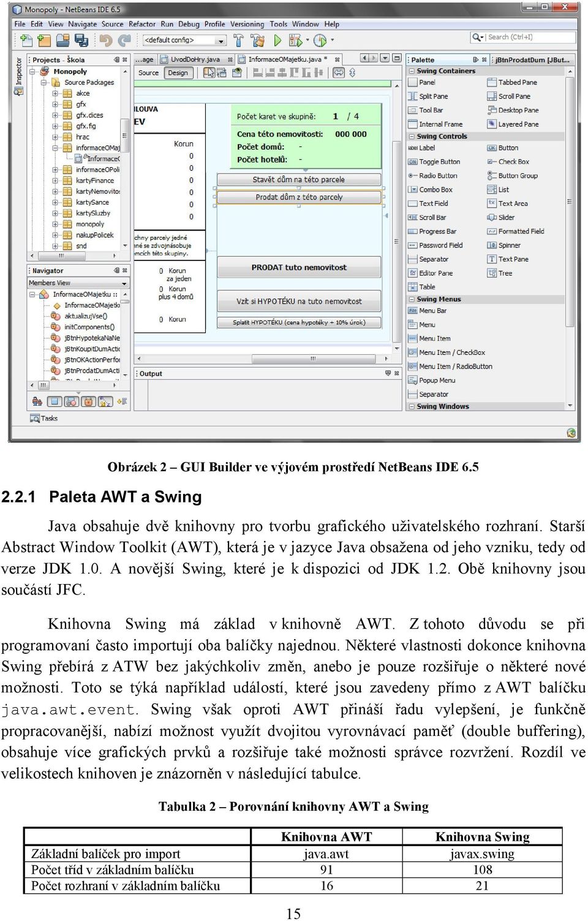Pick Slider component in Palette
The image size is (588, 921).
(501, 218)
